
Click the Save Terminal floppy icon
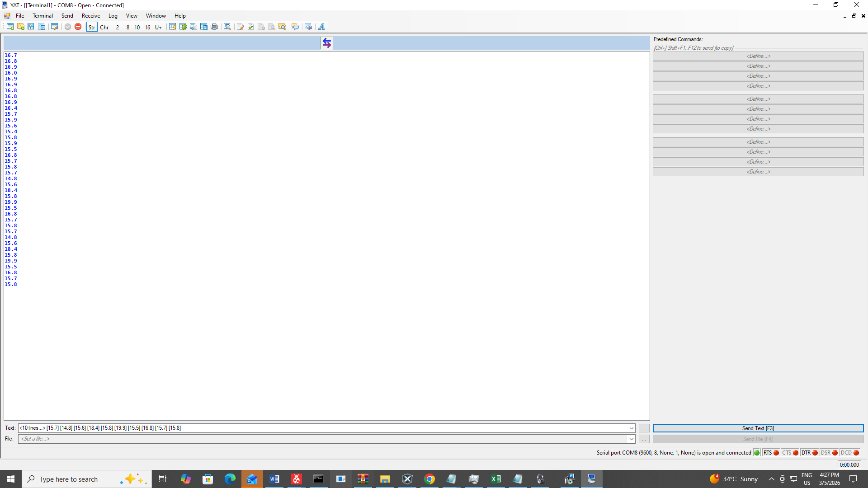(x=31, y=27)
